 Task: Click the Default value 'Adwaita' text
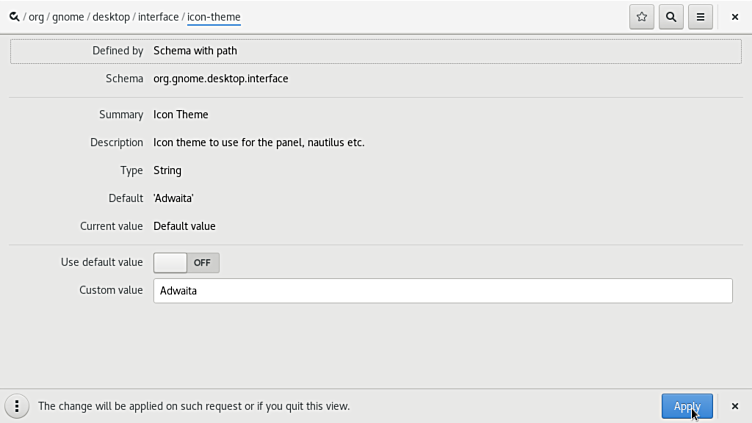(x=173, y=198)
